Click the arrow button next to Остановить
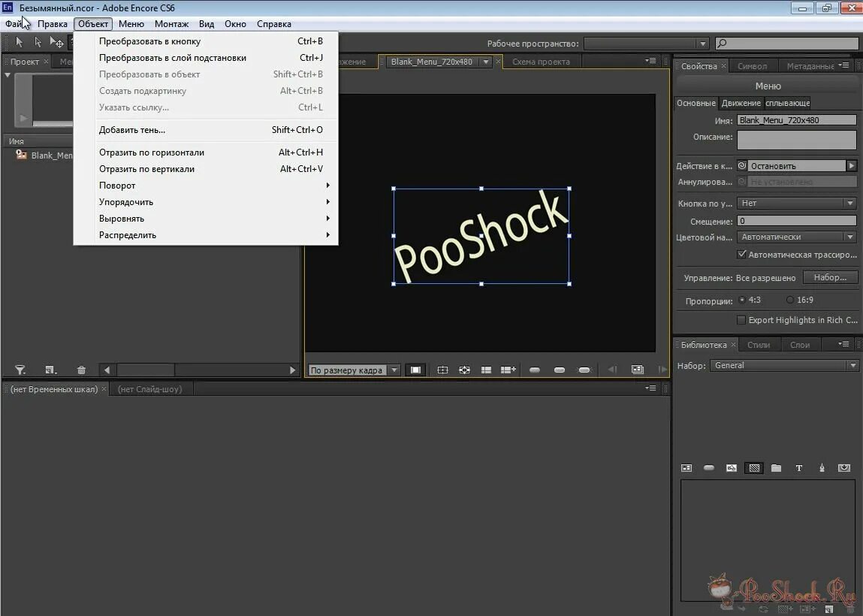 tap(852, 166)
